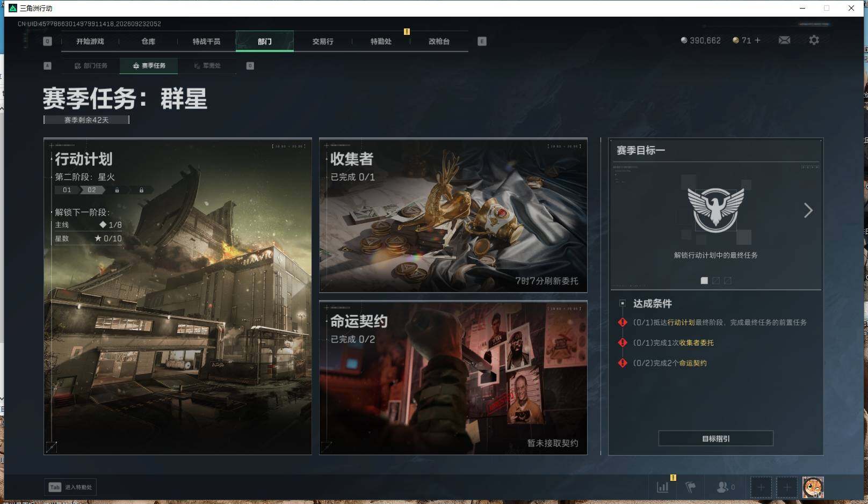Select the 部门 tab
This screenshot has width=868, height=504.
(265, 41)
